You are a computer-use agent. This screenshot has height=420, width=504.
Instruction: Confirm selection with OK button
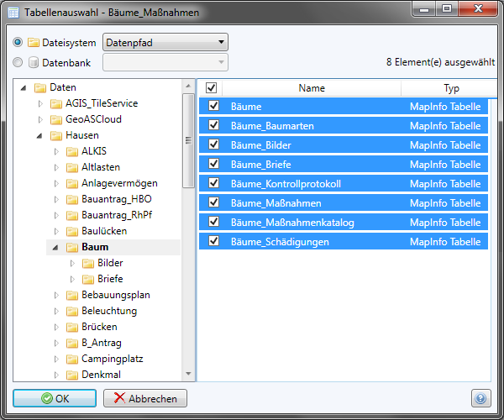(55, 398)
